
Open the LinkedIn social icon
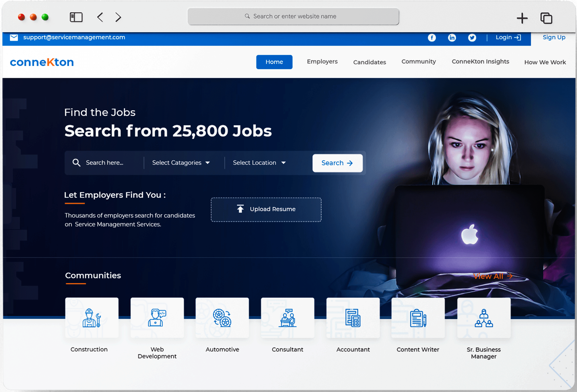(452, 38)
